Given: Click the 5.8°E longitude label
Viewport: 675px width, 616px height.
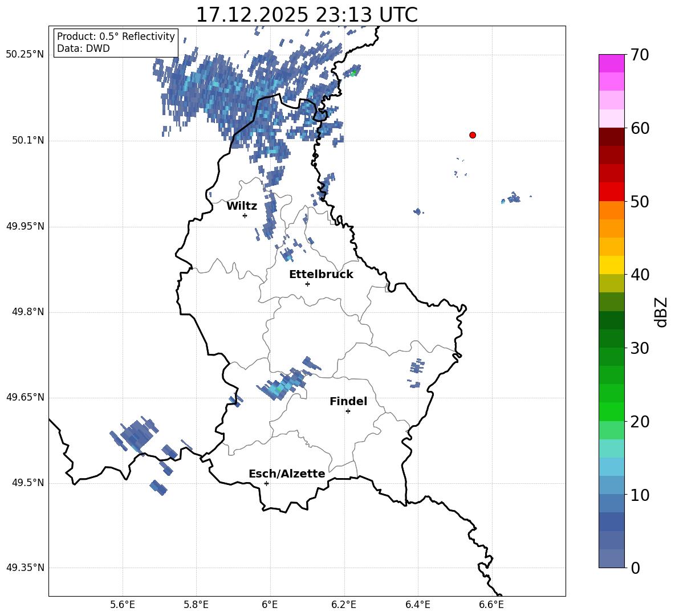Looking at the screenshot, I should (196, 605).
